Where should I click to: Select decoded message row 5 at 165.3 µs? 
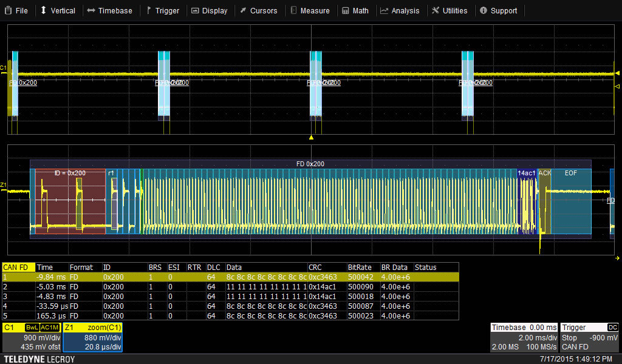(x=231, y=315)
